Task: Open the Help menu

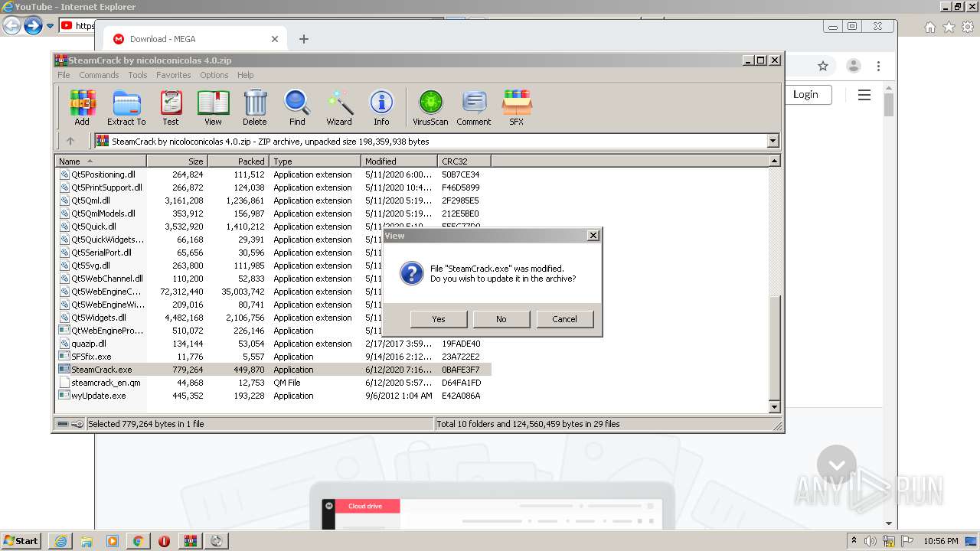Action: click(245, 75)
